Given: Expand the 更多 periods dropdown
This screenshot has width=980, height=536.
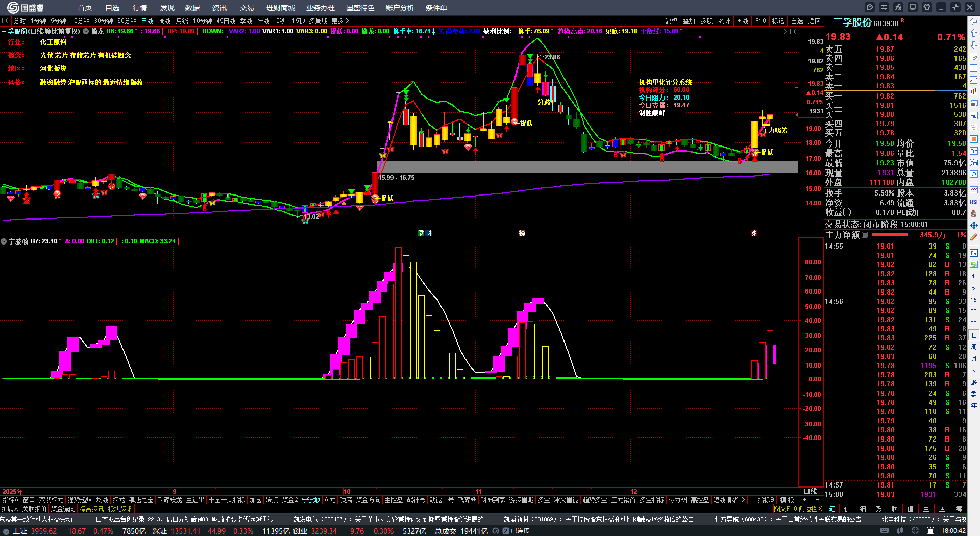Looking at the screenshot, I should 340,21.
